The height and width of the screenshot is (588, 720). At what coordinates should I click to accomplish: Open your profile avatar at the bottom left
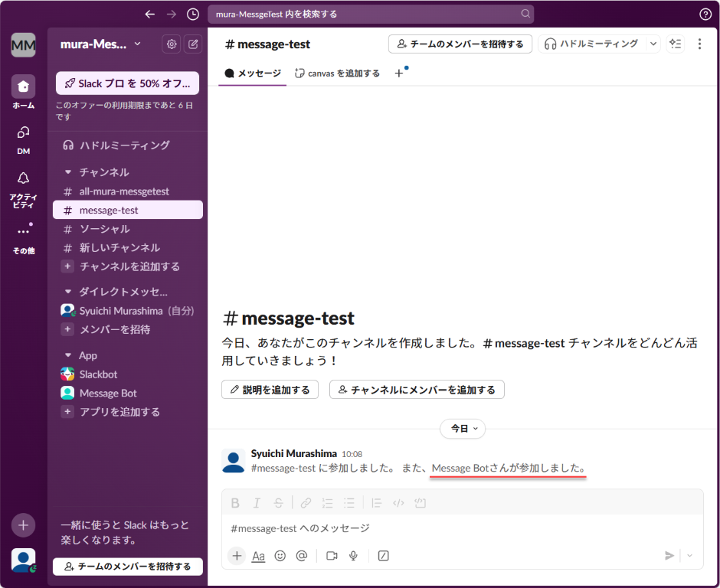click(x=24, y=560)
